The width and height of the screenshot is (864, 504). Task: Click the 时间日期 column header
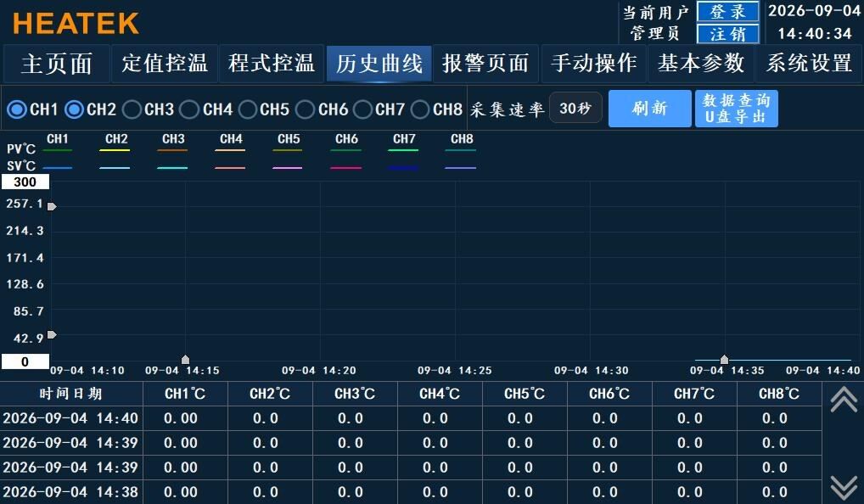pos(71,394)
